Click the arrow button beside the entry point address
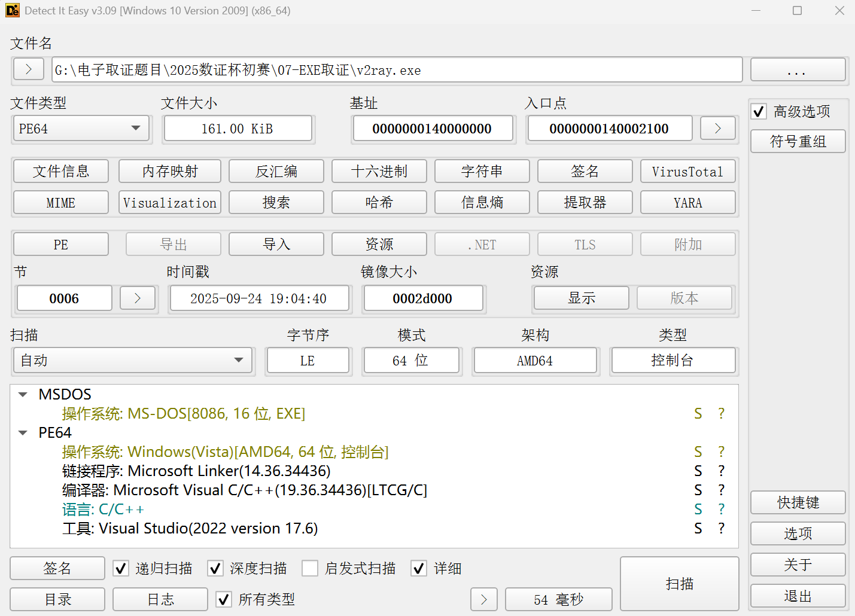 pyautogui.click(x=717, y=129)
